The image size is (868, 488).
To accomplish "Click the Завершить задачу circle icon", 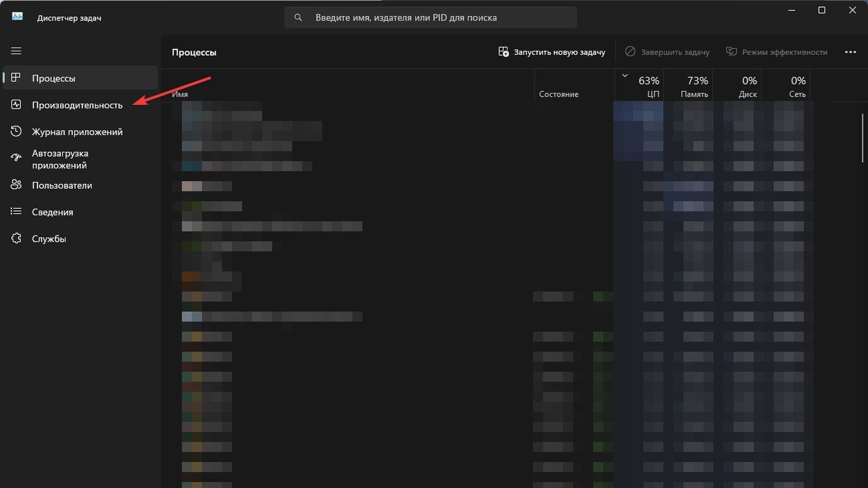I will tap(630, 52).
